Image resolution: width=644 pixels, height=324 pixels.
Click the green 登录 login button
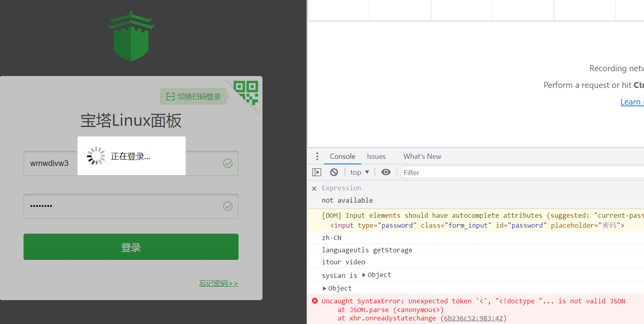coord(131,247)
